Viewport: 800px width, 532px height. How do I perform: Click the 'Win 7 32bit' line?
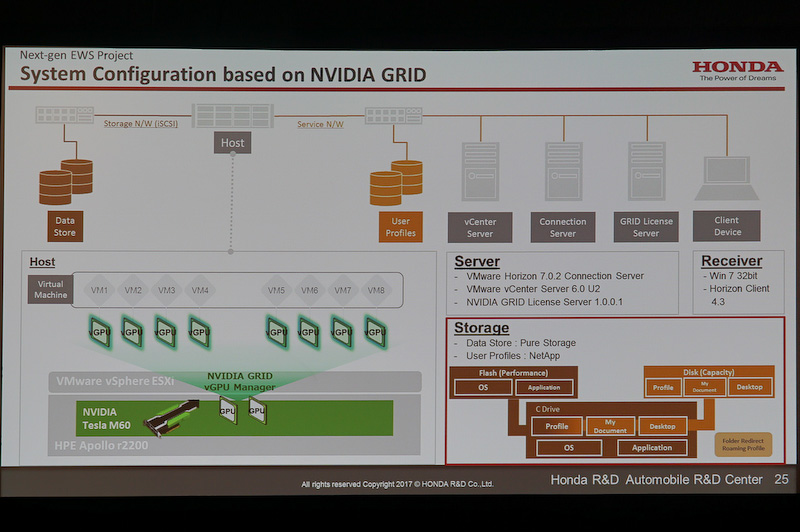733,275
